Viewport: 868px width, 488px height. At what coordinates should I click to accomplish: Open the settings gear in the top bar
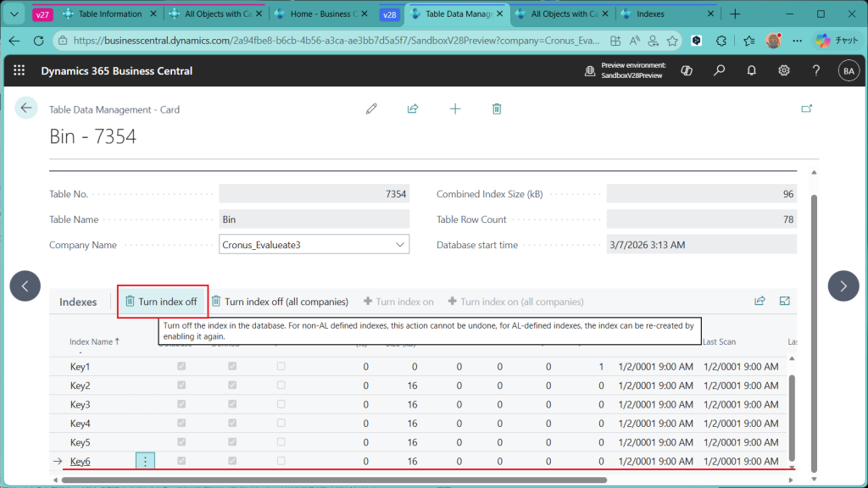click(x=784, y=71)
